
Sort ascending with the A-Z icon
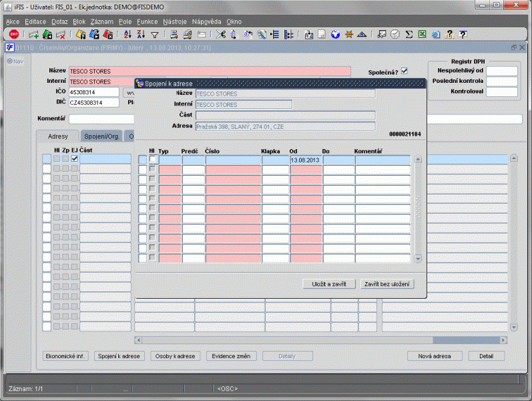(128, 34)
